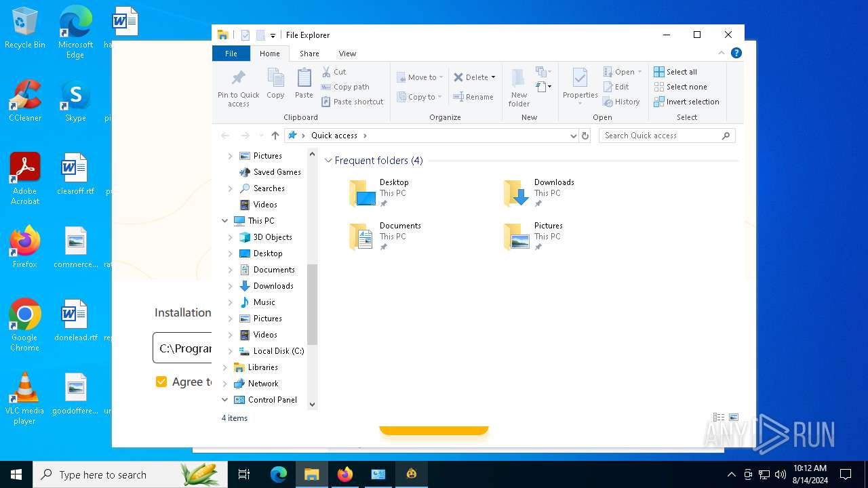The image size is (868, 488).
Task: Open Move to dropdown
Action: coord(420,77)
